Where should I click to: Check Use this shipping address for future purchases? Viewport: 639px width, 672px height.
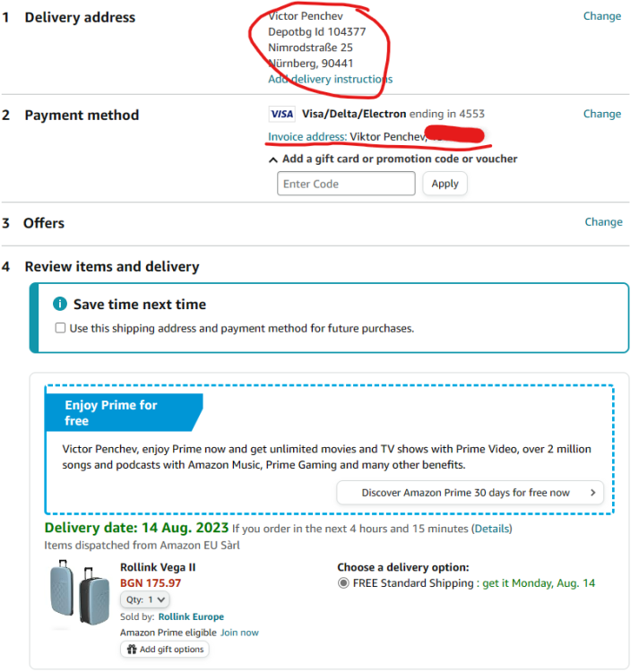(60, 328)
